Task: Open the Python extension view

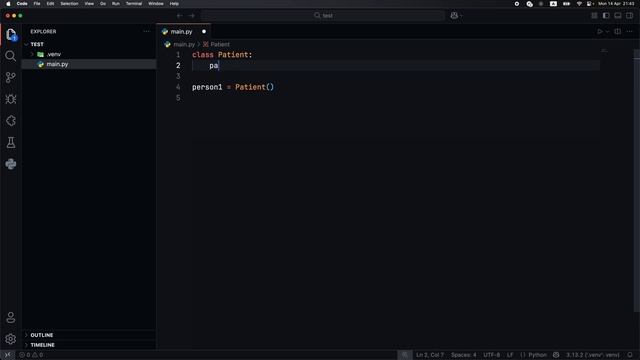Action: coord(11,164)
